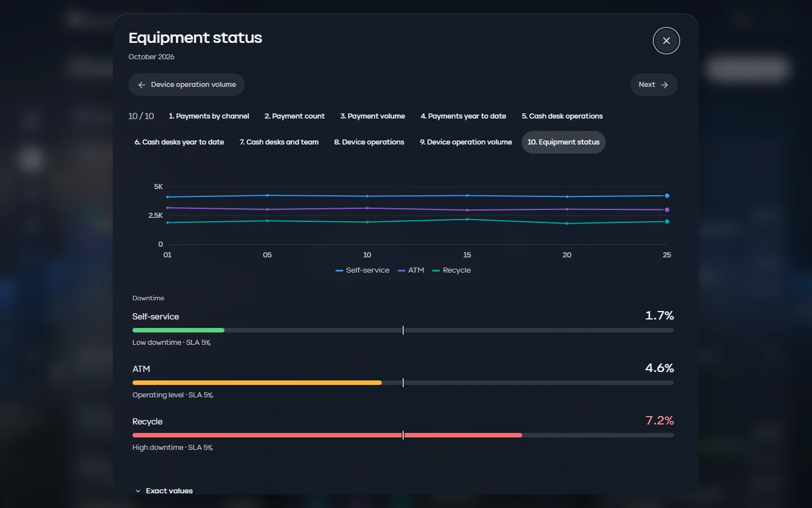The width and height of the screenshot is (812, 508).
Task: Open 6. Cash desks year to date
Action: [179, 142]
